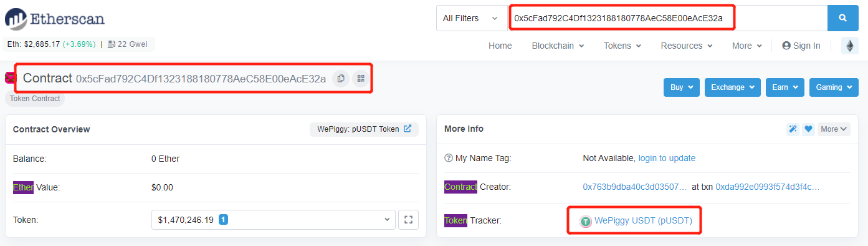Copy contract address with clipboard icon
This screenshot has width=868, height=246.
click(340, 78)
